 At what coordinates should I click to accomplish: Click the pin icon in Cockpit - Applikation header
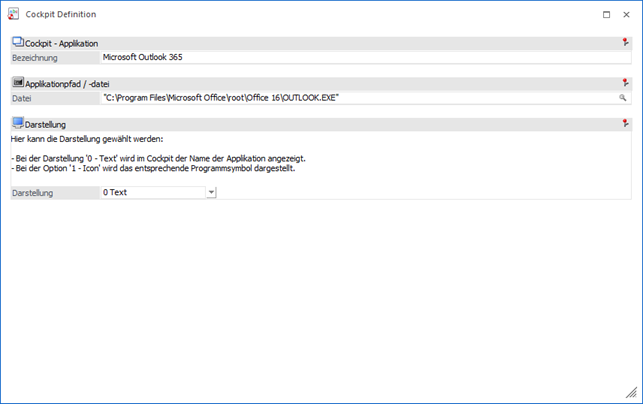[625, 43]
